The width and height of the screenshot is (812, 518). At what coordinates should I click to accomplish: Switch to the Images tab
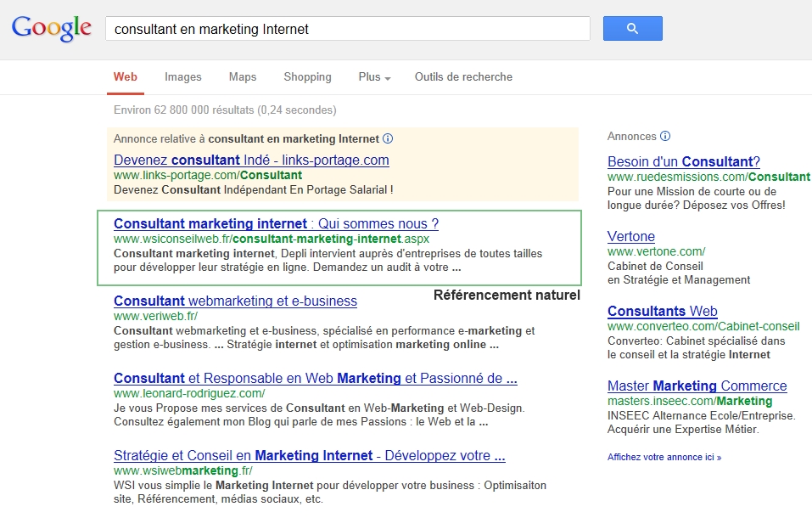[x=183, y=77]
